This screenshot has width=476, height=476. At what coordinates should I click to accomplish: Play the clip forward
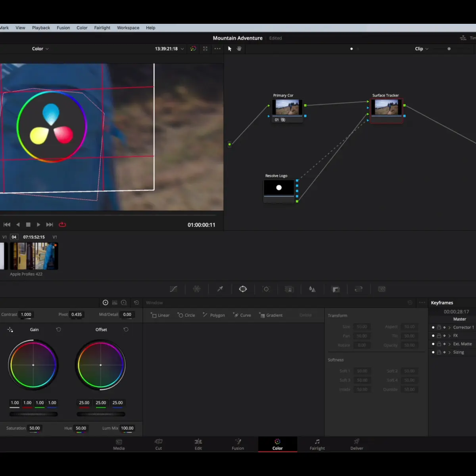tap(38, 225)
